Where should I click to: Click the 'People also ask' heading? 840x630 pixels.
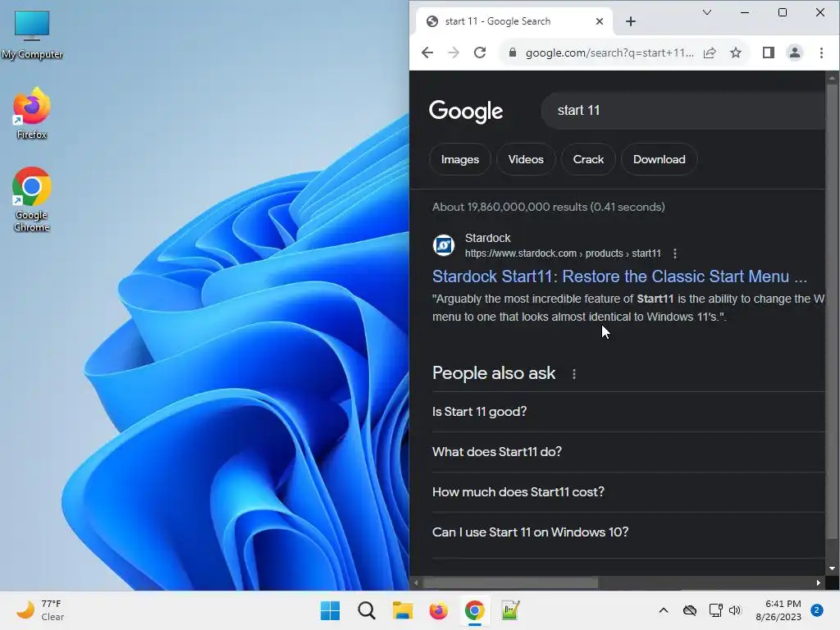[x=494, y=373]
